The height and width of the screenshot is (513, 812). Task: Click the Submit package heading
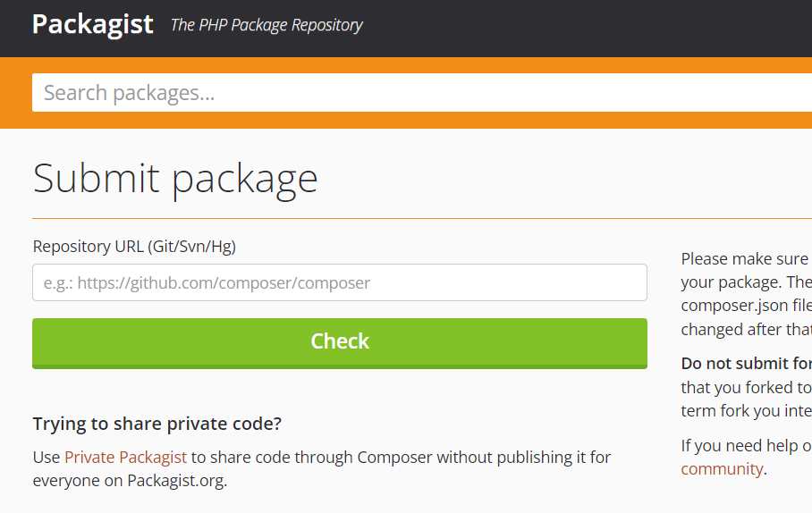tap(175, 179)
